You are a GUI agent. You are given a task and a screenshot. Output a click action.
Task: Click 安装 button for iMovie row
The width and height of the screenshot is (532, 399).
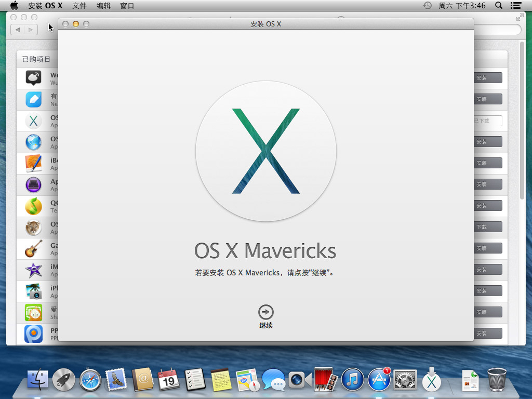pos(488,270)
